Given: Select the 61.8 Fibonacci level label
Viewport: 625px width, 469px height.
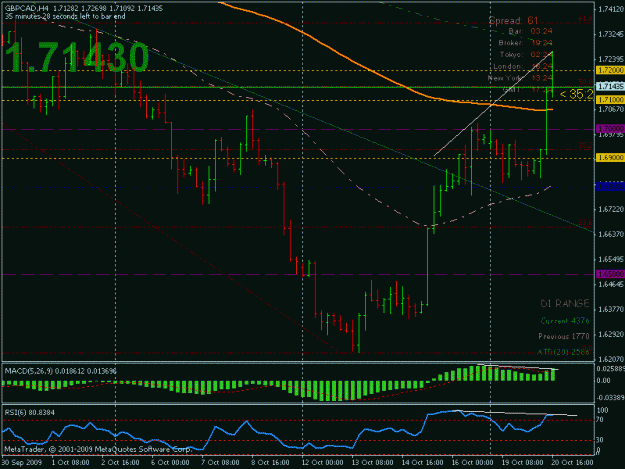Looking at the screenshot, I should [585, 19].
